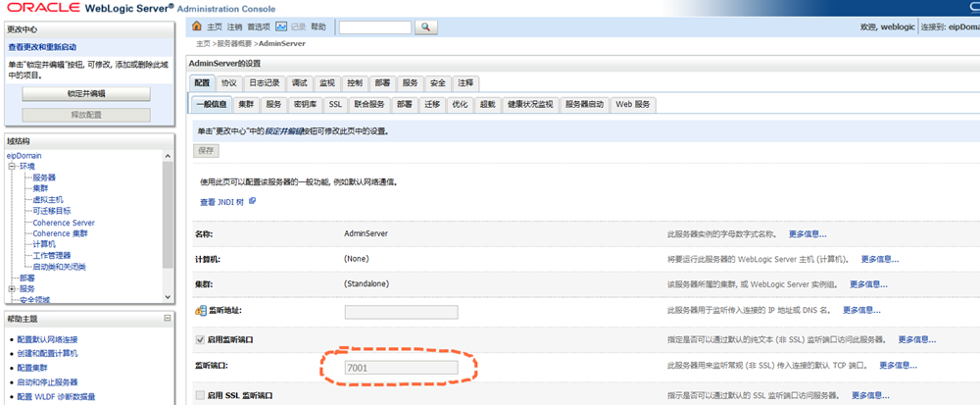This screenshot has height=405, width=980.
Task: Open the JNDI tree external link icon
Action: click(252, 201)
